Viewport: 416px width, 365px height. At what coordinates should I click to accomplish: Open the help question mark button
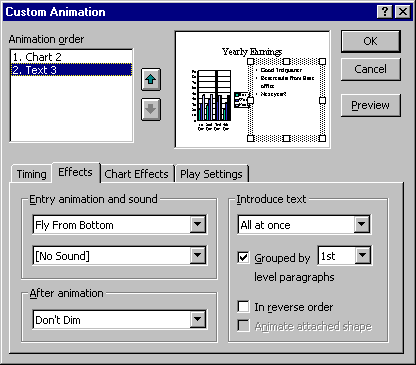pos(385,12)
